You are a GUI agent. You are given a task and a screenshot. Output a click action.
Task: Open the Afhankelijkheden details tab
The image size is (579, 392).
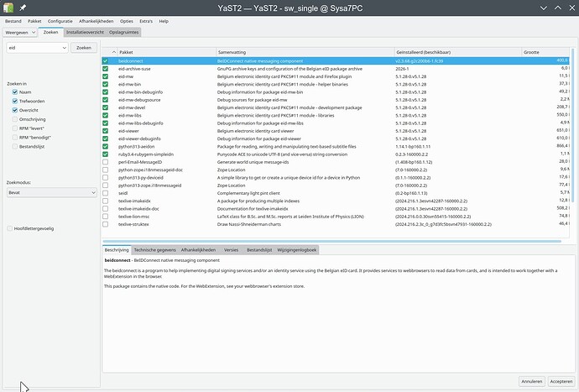[x=198, y=250]
